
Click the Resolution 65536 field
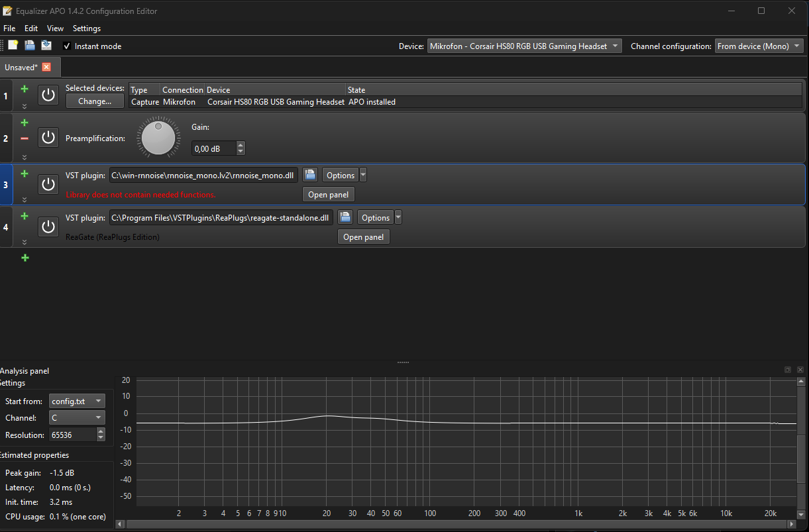coord(72,435)
